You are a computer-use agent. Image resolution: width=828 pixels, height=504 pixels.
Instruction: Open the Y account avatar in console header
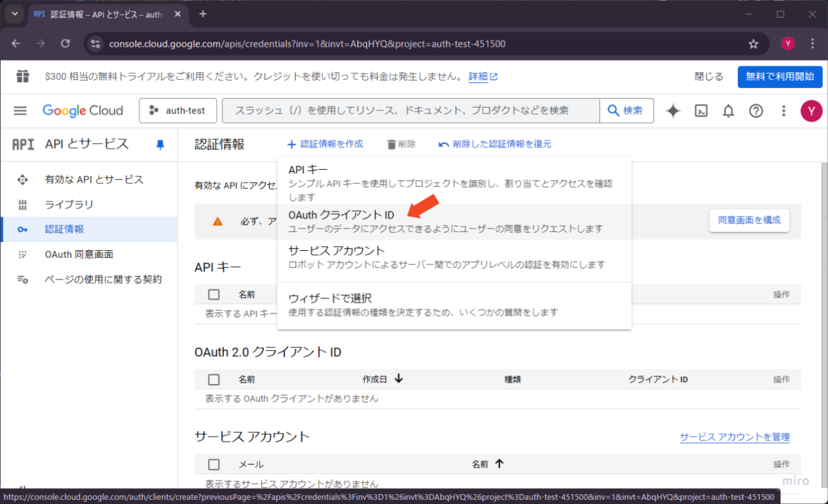coord(811,111)
